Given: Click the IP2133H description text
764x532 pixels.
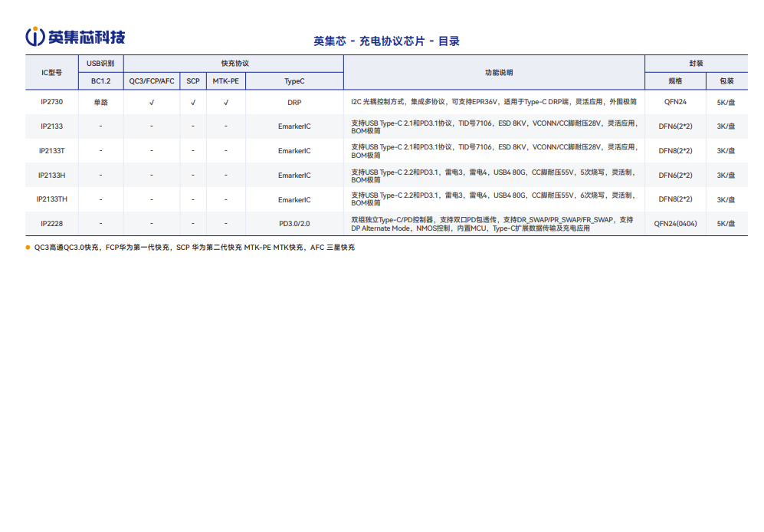Looking at the screenshot, I should [x=493, y=176].
